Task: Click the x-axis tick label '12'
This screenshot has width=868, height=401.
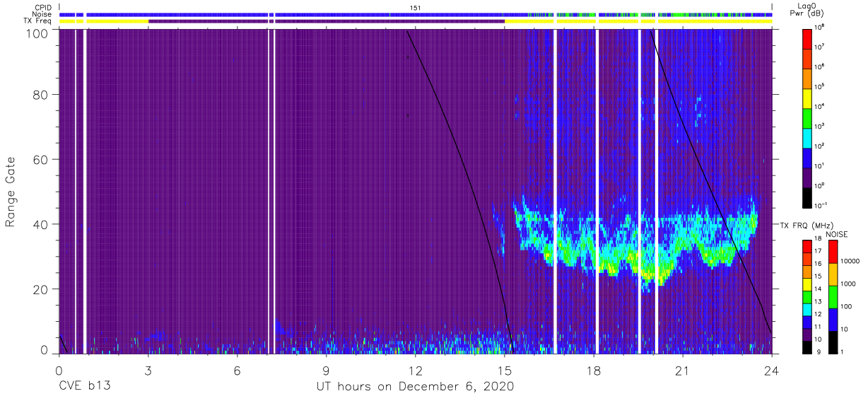Action: point(415,369)
